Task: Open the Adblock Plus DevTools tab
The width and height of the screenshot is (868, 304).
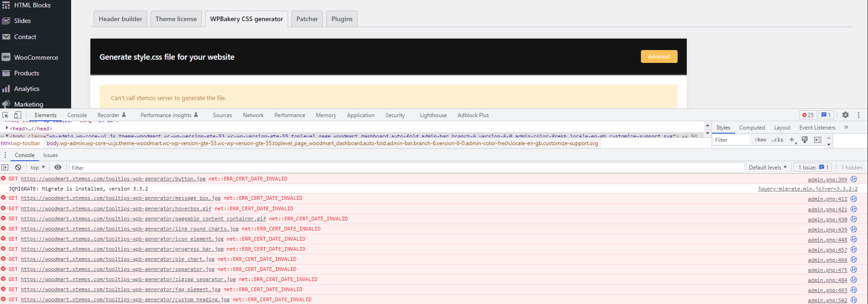Action: [x=473, y=115]
